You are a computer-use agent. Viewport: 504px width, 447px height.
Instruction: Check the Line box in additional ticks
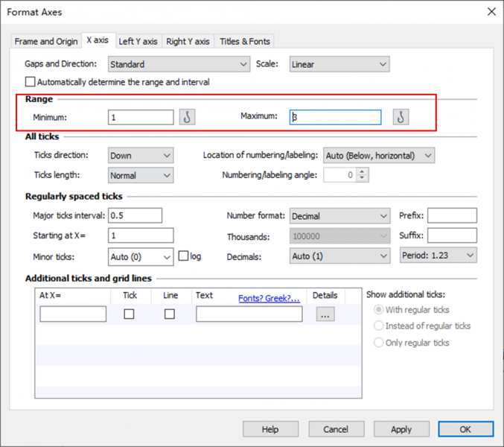(x=170, y=314)
